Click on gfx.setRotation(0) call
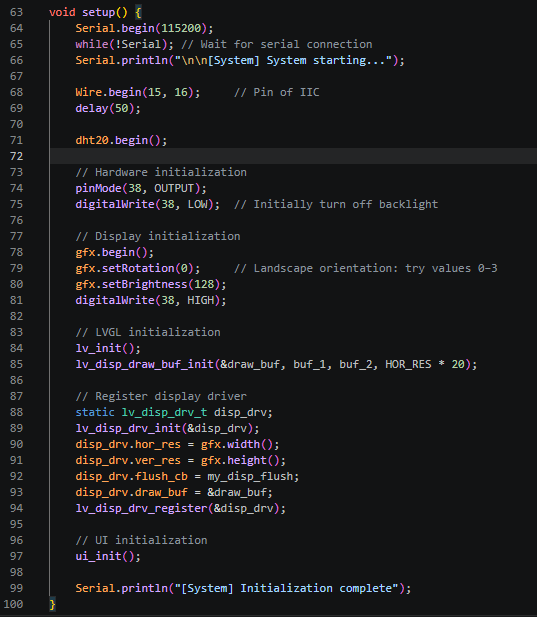The height and width of the screenshot is (617, 537). [x=138, y=268]
